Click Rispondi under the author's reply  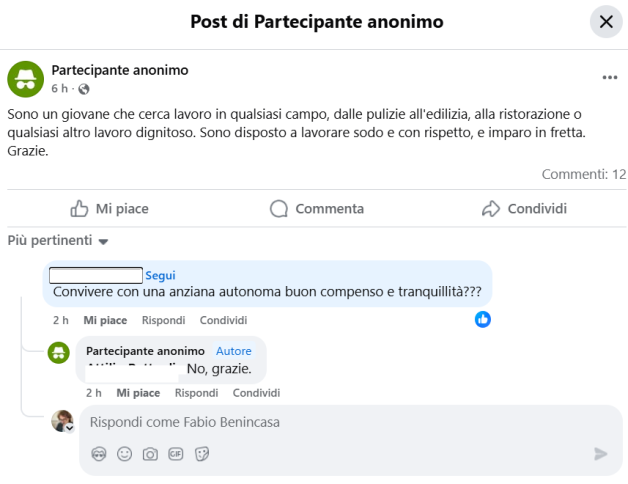point(196,393)
